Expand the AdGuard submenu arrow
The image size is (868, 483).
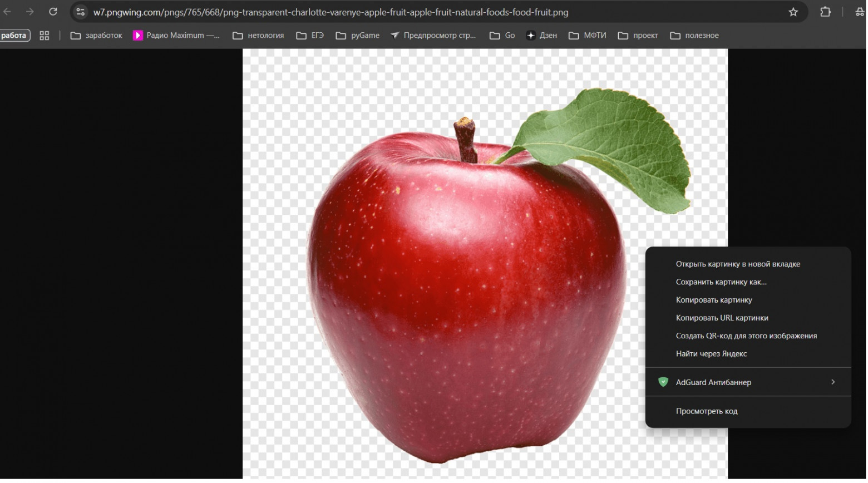click(833, 382)
